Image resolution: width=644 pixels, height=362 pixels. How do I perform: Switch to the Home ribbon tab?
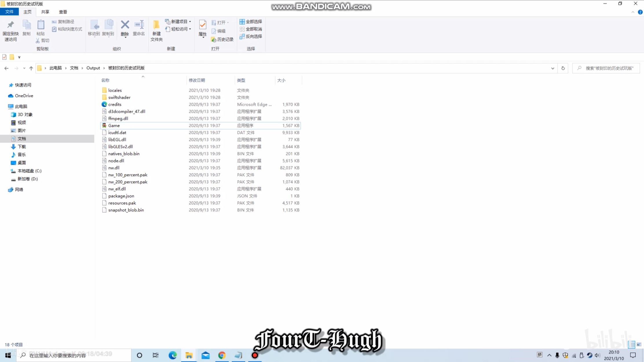point(28,12)
